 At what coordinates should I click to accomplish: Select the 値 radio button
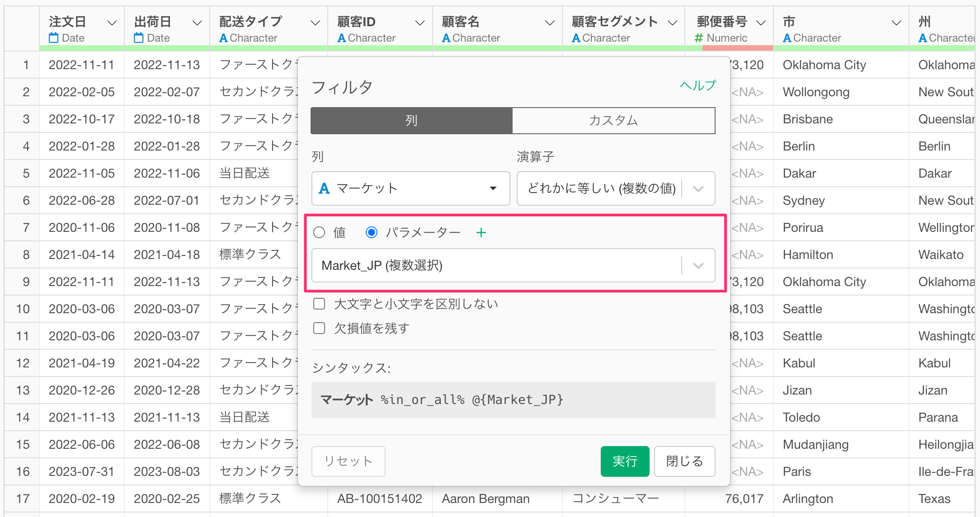(319, 232)
